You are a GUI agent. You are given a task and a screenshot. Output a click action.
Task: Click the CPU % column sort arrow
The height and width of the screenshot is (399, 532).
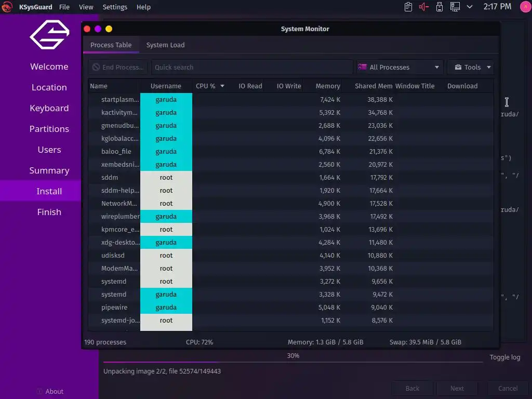point(222,86)
